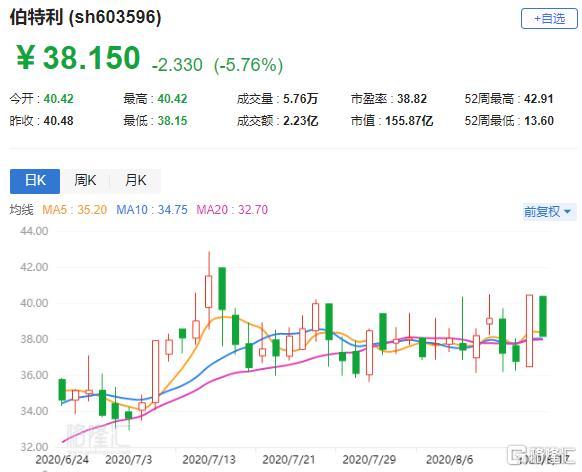Viewport: 582px width, 472px height.
Task: Click the MA10 : 34.75 moving average label
Action: click(152, 210)
